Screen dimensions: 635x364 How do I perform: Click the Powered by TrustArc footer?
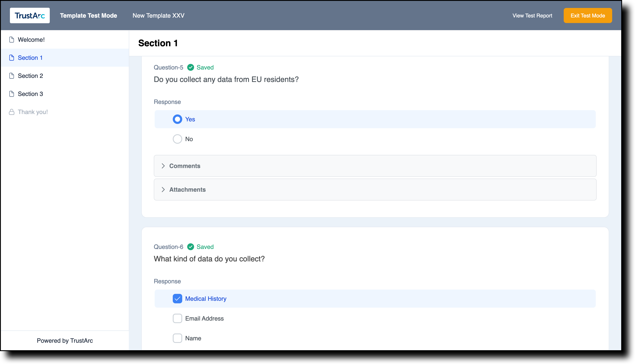pos(65,341)
